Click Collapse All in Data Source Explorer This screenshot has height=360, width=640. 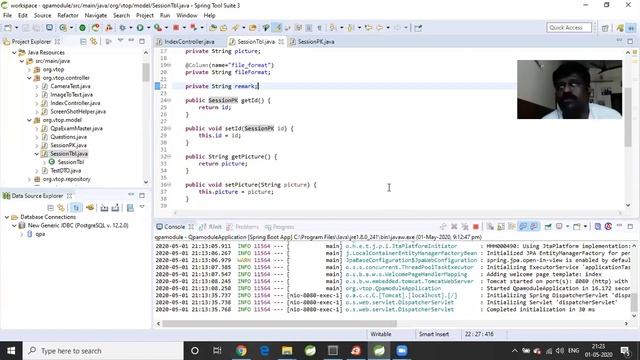[50, 208]
